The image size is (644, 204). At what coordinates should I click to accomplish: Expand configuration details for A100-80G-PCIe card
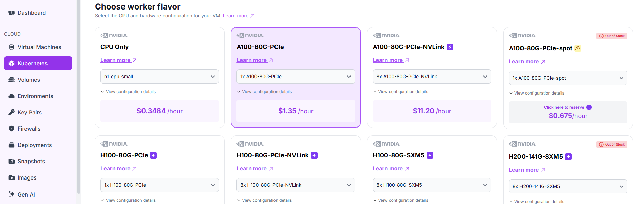pos(264,92)
